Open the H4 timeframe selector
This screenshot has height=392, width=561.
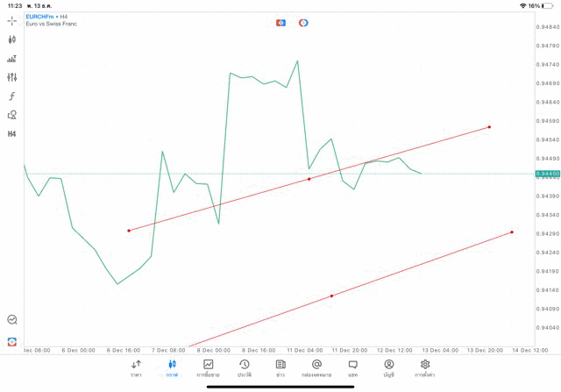tap(12, 134)
